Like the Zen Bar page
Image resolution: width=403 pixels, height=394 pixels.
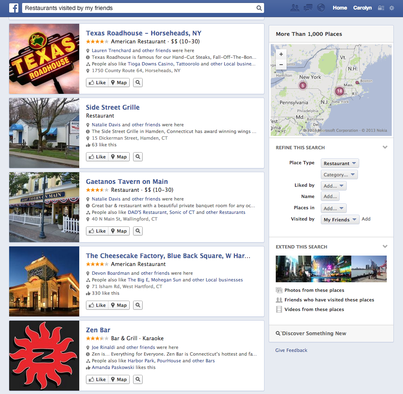pyautogui.click(x=97, y=379)
